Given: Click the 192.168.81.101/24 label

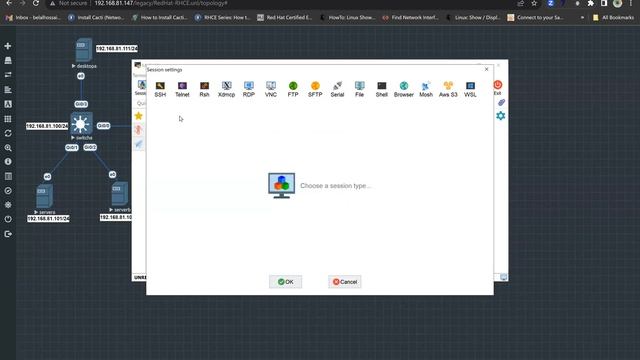Looking at the screenshot, I should pos(48,219).
